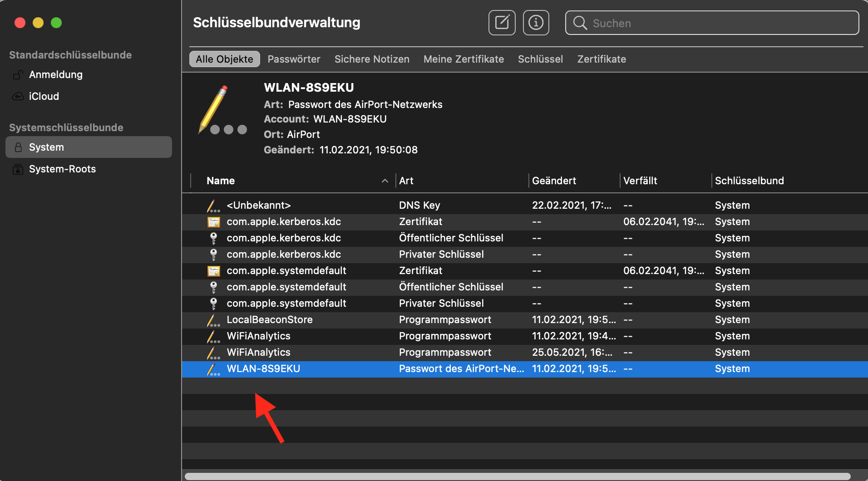Click into the Suchen search field
Screen dimensions: 868x481
pos(722,23)
